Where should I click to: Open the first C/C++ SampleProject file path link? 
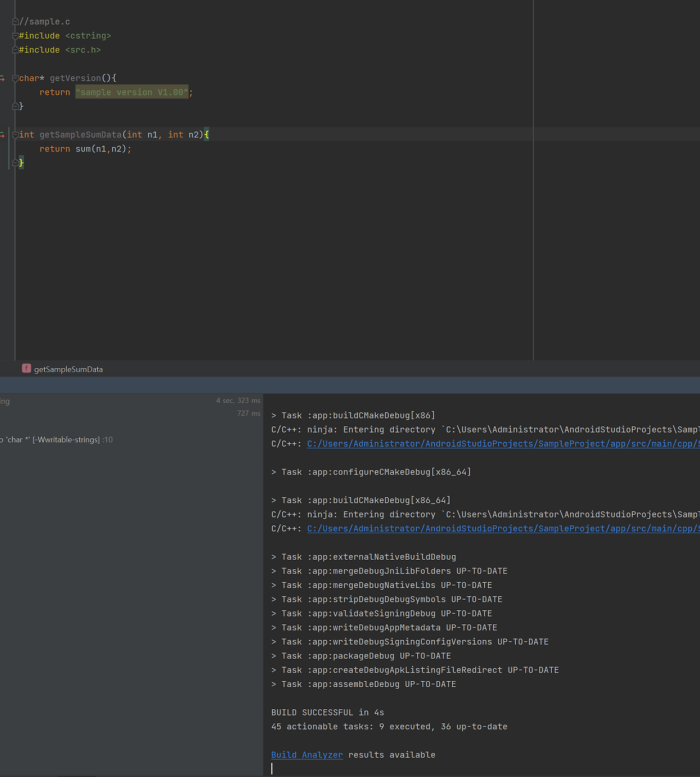click(x=492, y=444)
